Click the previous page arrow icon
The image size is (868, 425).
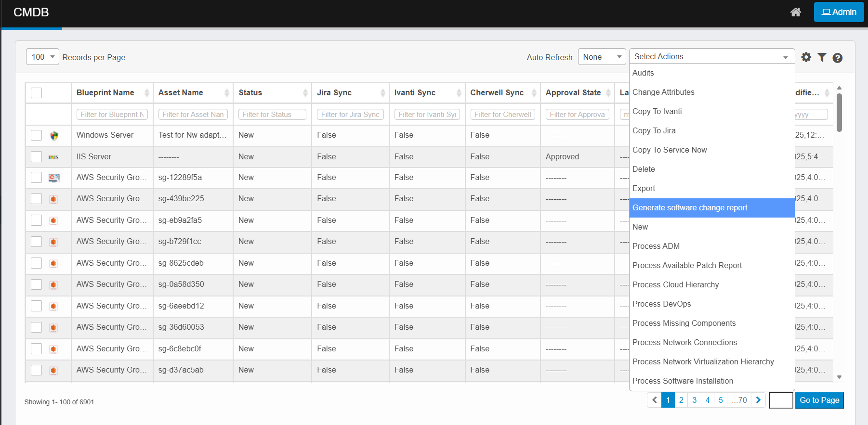click(x=654, y=400)
